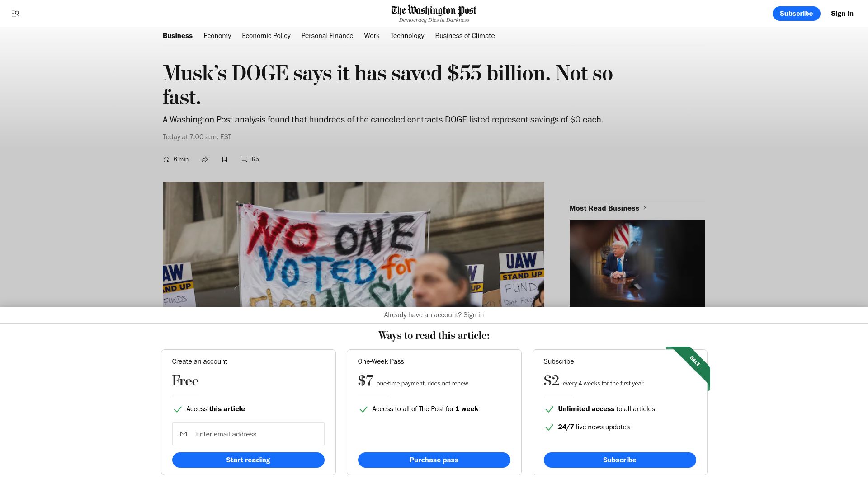Click the article's protest banner photo
Image resolution: width=868 pixels, height=488 pixels.
[354, 244]
